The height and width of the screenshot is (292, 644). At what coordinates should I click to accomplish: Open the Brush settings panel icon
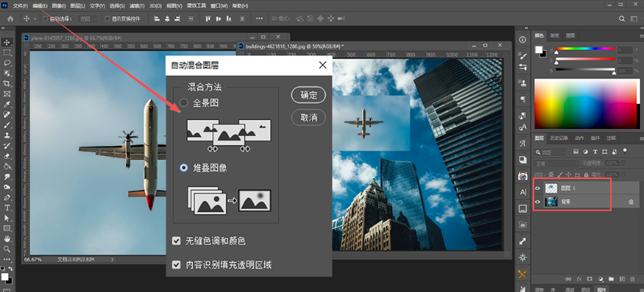(523, 56)
